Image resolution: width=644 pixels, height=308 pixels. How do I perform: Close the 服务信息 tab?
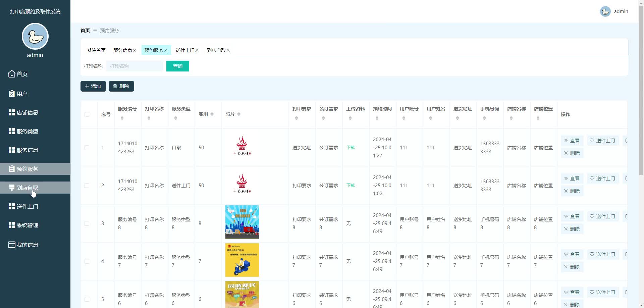pos(135,50)
